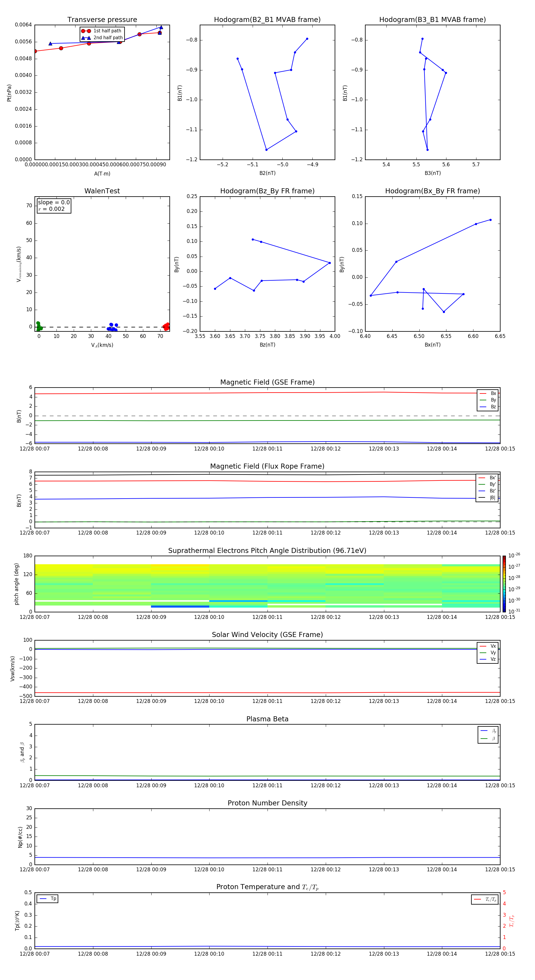Click the blue point cluster in WalenTest plot
Viewport: 535px width, 980px height.
pyautogui.click(x=112, y=327)
